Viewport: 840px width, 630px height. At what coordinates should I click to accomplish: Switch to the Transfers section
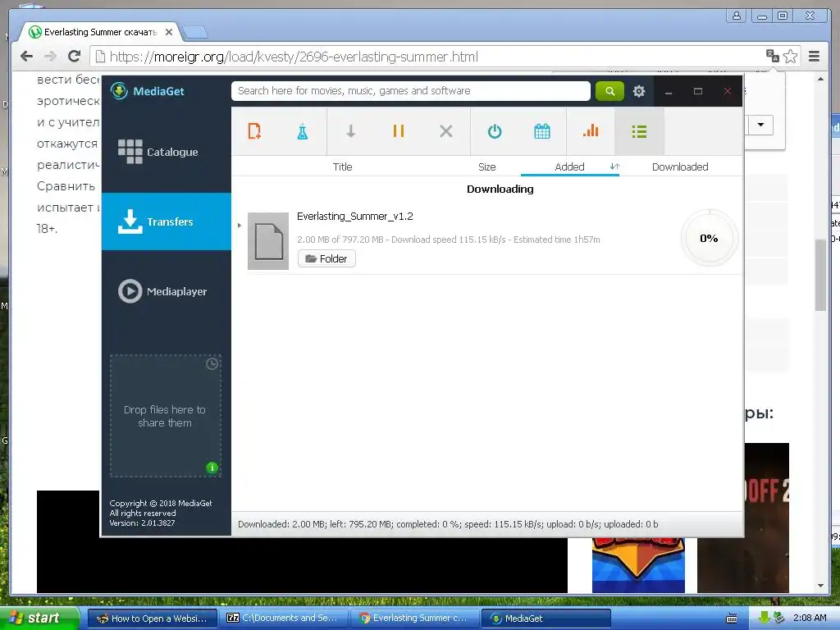tap(166, 221)
